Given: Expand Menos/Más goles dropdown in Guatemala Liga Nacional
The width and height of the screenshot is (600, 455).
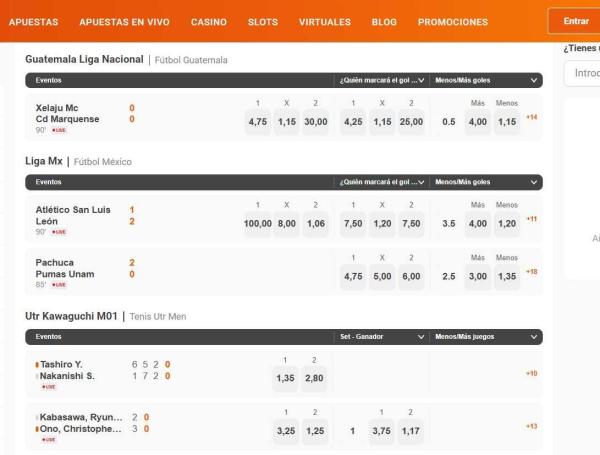Looking at the screenshot, I should pos(486,80).
